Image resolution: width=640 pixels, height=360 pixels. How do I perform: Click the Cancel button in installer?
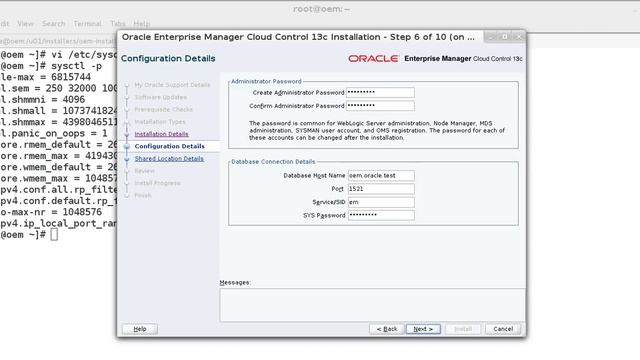click(x=503, y=329)
